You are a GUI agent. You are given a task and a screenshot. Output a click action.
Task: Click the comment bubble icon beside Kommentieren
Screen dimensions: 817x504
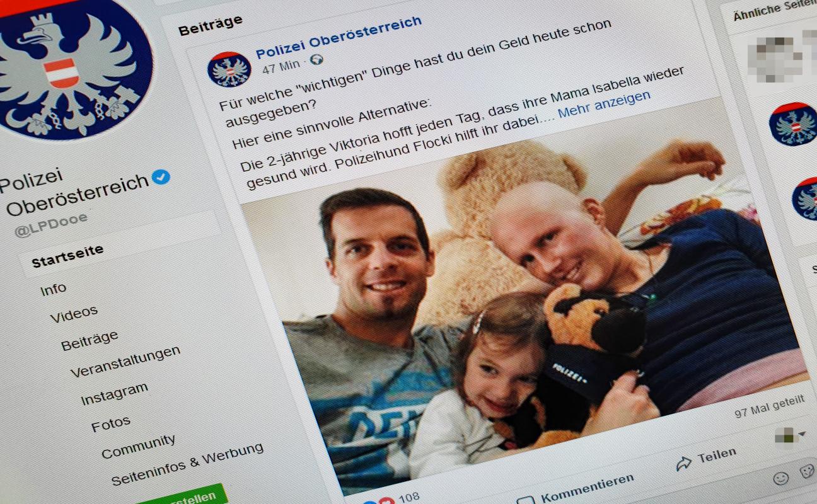click(x=526, y=501)
